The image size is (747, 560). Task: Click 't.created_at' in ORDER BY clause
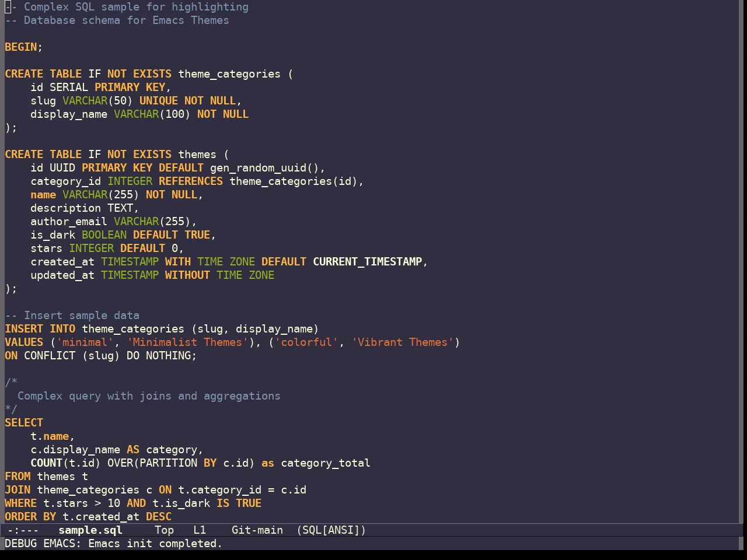[x=101, y=517]
